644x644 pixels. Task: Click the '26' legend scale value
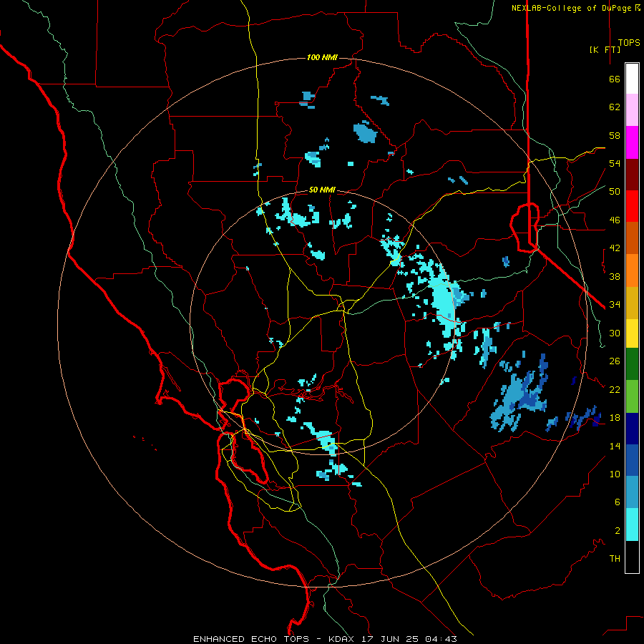(615, 361)
